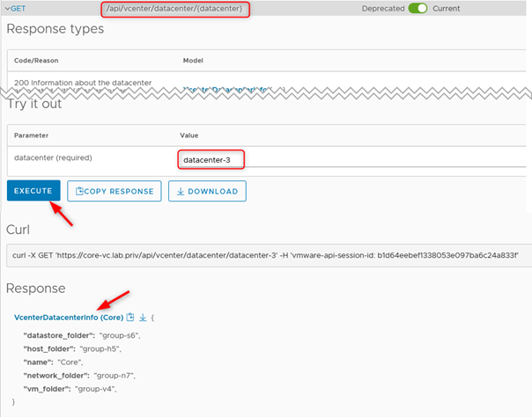Click "200 Information about the datacenter" text
Image resolution: width=532 pixels, height=417 pixels.
click(x=83, y=83)
